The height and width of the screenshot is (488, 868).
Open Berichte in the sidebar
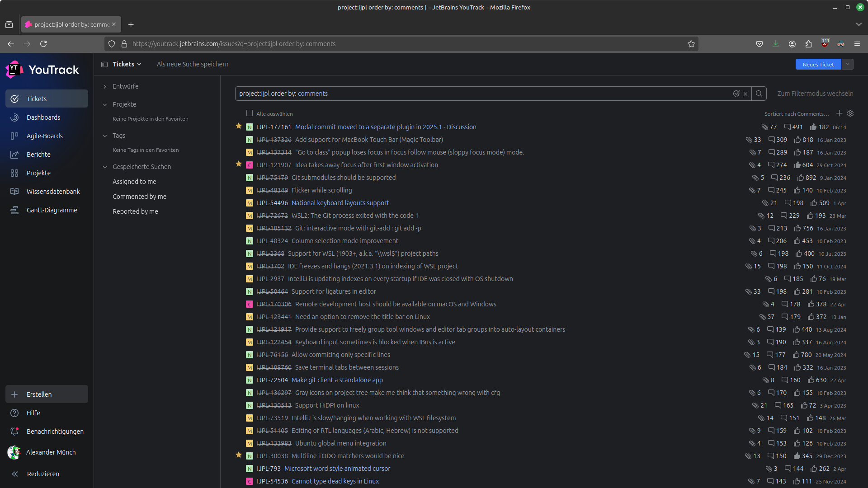tap(47, 154)
